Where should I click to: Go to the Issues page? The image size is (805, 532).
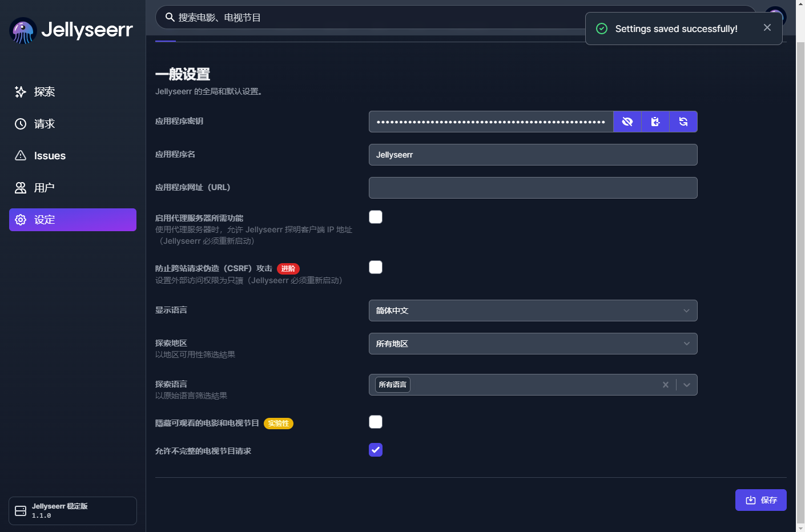tap(73, 156)
